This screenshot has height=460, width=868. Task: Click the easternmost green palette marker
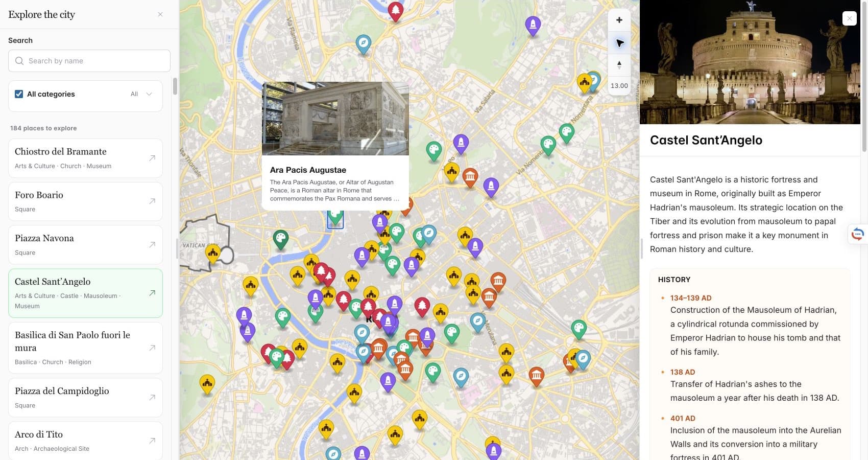[x=578, y=329]
